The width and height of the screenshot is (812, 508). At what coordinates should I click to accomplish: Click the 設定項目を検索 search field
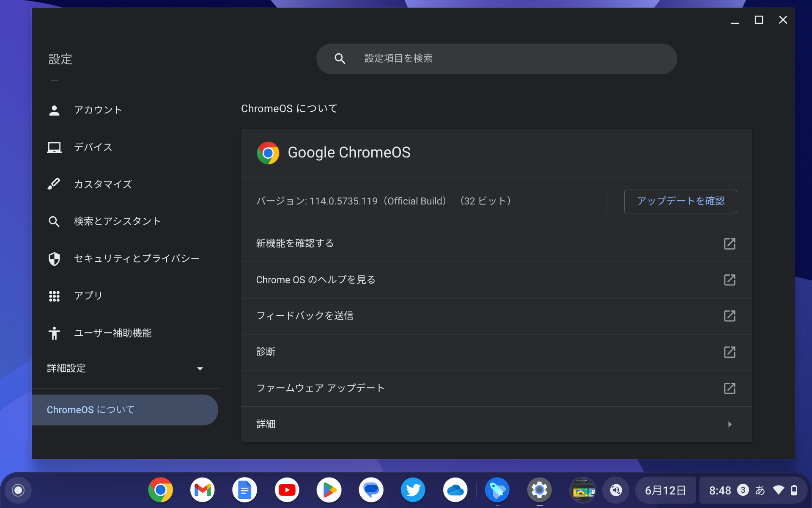[x=497, y=58]
